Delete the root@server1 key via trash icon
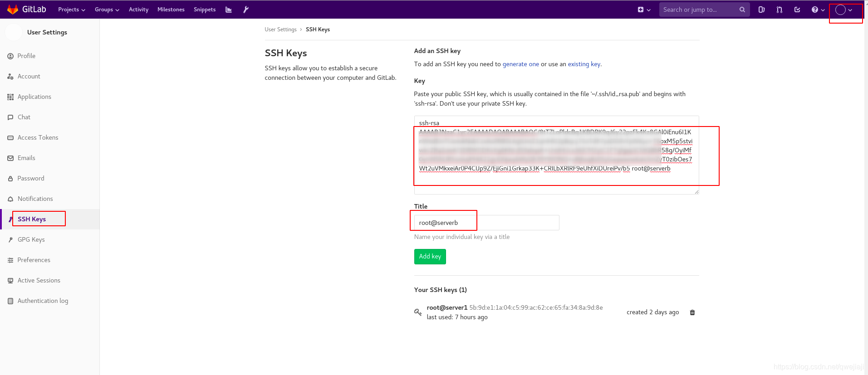 (692, 312)
